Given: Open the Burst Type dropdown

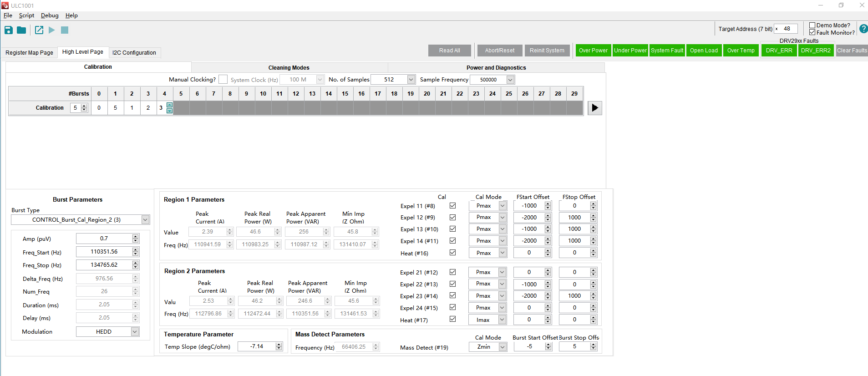Looking at the screenshot, I should pyautogui.click(x=145, y=220).
